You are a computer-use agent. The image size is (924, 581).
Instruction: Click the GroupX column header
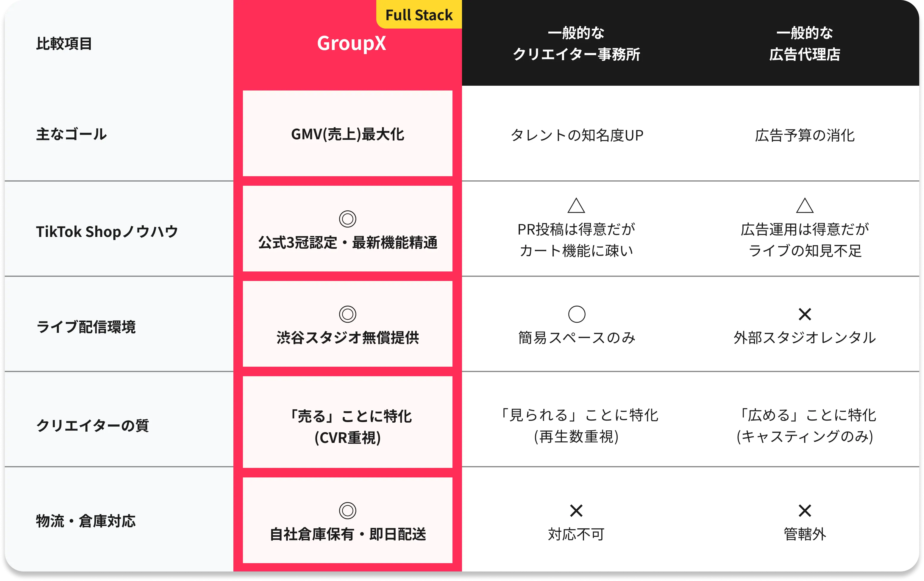351,43
